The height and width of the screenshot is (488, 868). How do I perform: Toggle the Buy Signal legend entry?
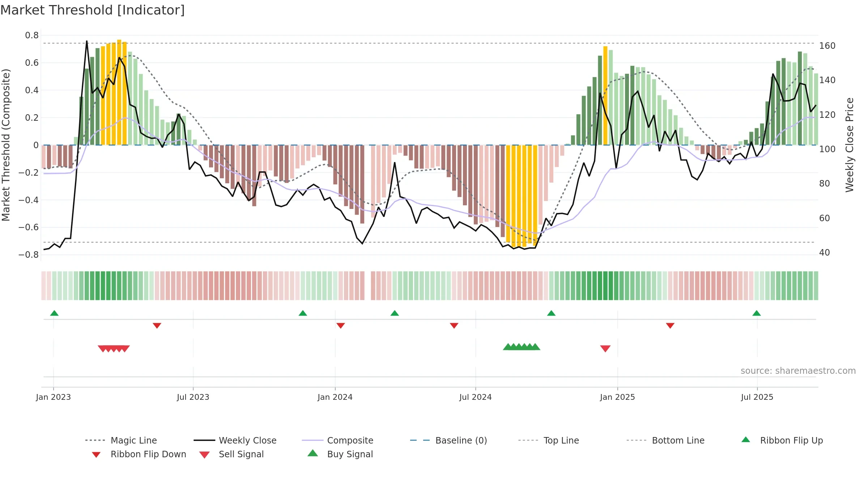pos(340,454)
